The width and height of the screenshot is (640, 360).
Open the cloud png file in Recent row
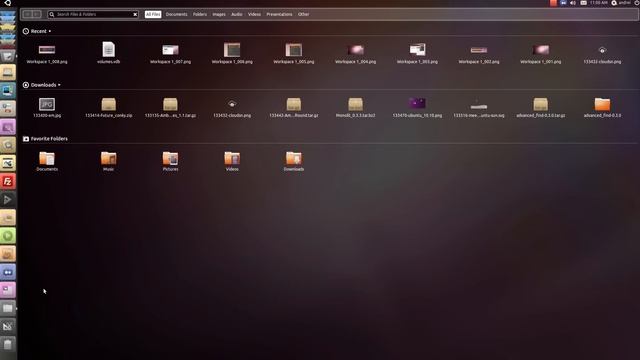(602, 51)
